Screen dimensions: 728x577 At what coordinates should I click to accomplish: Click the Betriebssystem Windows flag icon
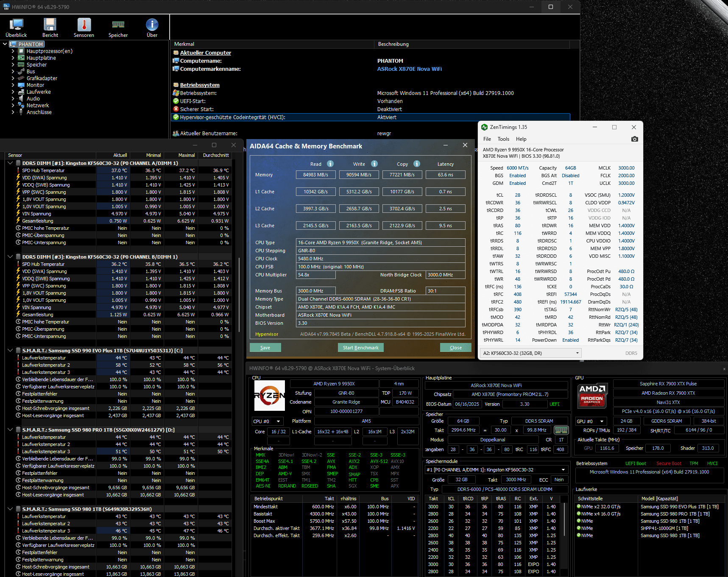[x=176, y=93]
